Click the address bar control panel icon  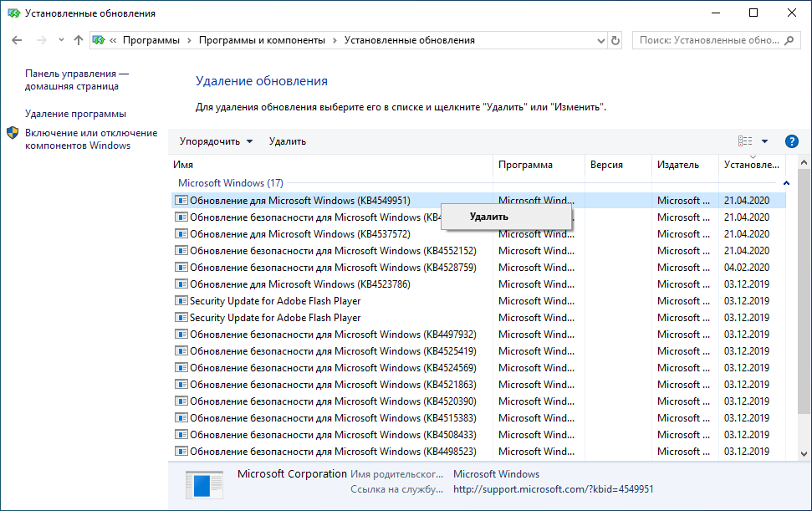(x=99, y=40)
